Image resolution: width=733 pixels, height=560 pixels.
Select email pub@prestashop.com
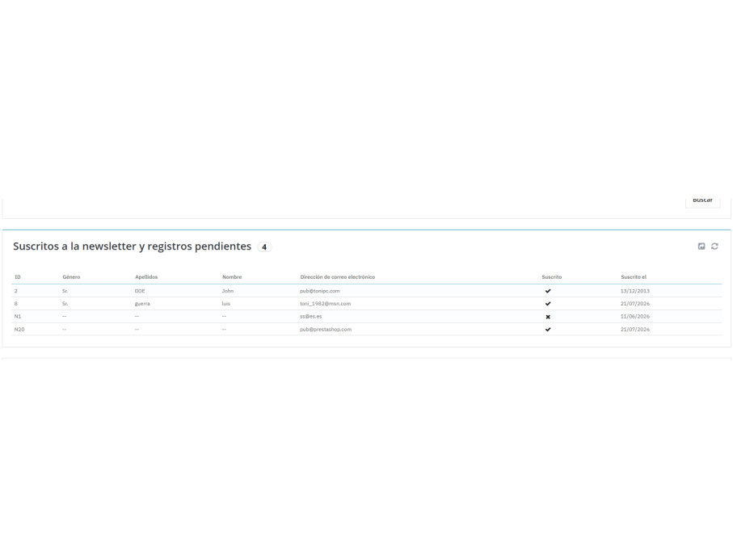pyautogui.click(x=326, y=329)
